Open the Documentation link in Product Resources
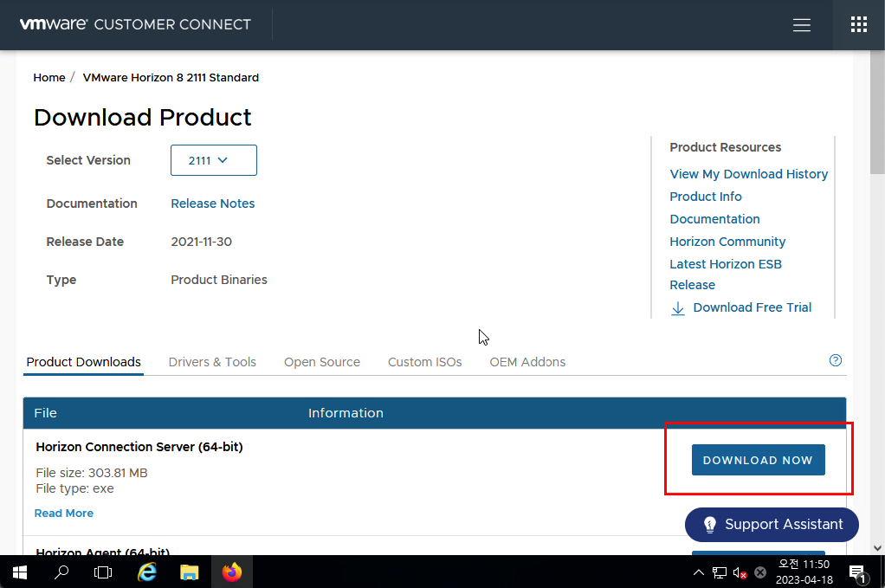 (x=714, y=219)
